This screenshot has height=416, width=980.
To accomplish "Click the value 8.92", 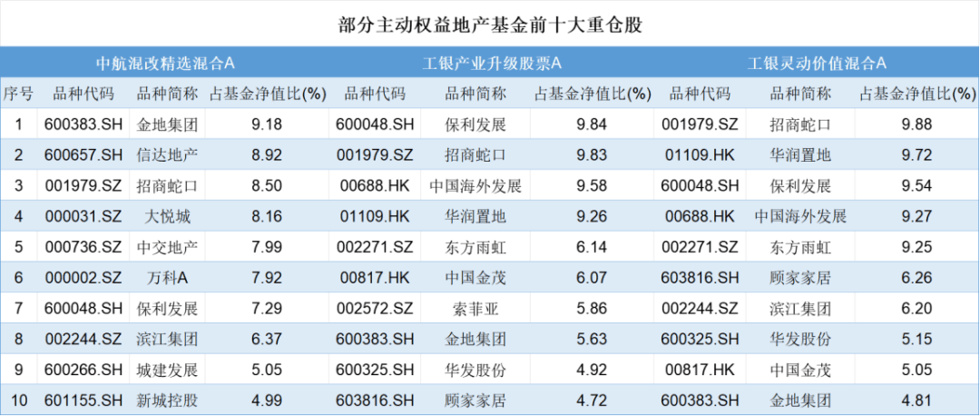I will pos(266,155).
